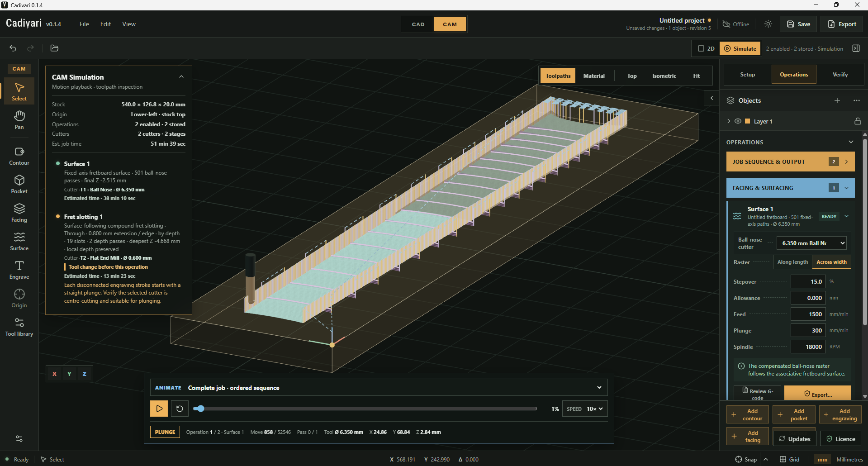Choose the Pocket tool
The height and width of the screenshot is (466, 868).
19,185
